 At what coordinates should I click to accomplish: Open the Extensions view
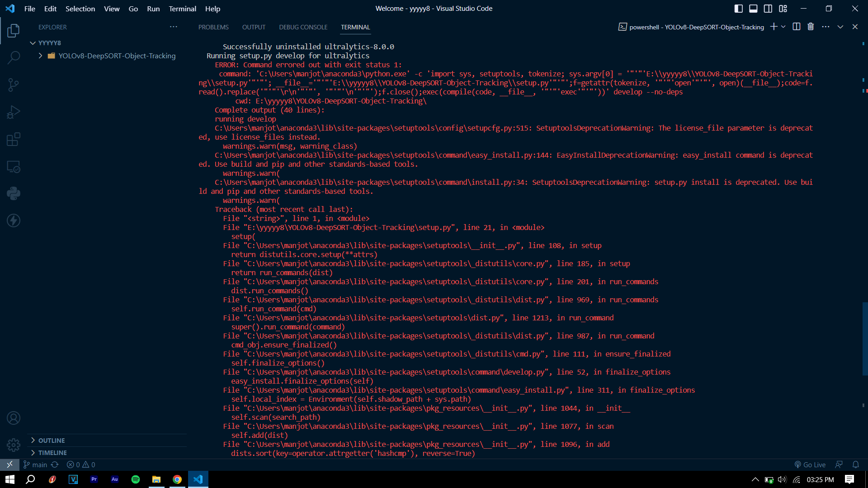point(14,139)
